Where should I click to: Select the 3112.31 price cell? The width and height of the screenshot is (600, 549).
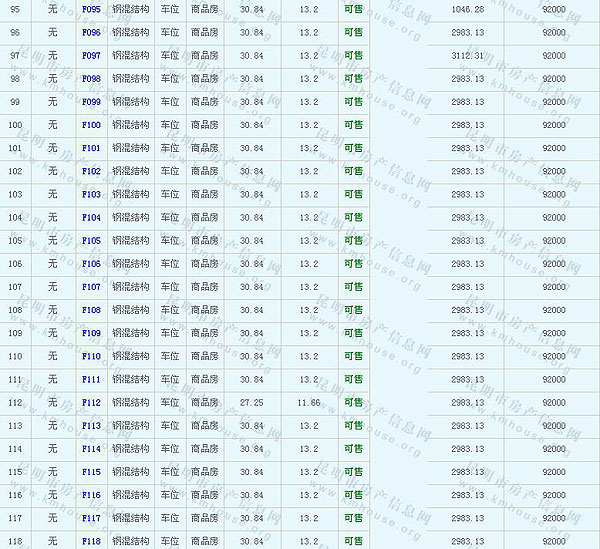pyautogui.click(x=467, y=55)
